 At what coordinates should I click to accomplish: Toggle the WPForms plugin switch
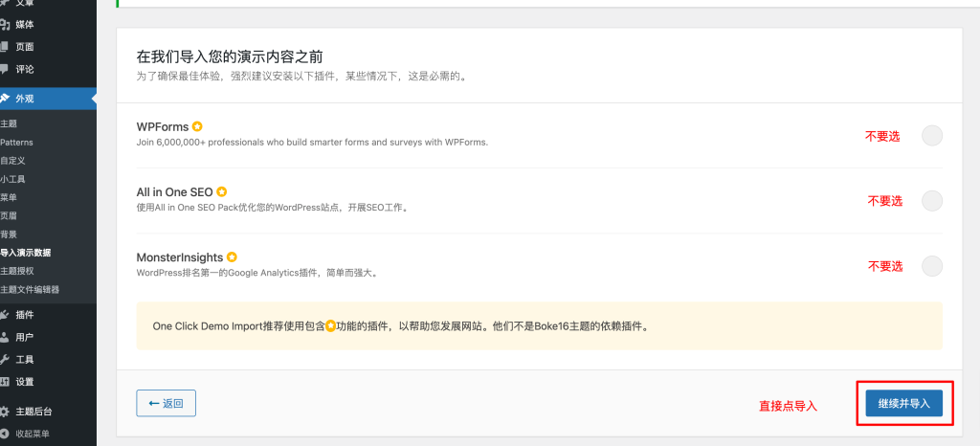tap(932, 136)
